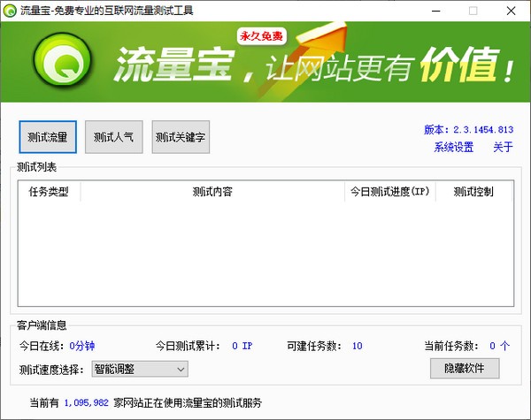531x420 pixels.
Task: Click the title bar application icon
Action: [10, 11]
